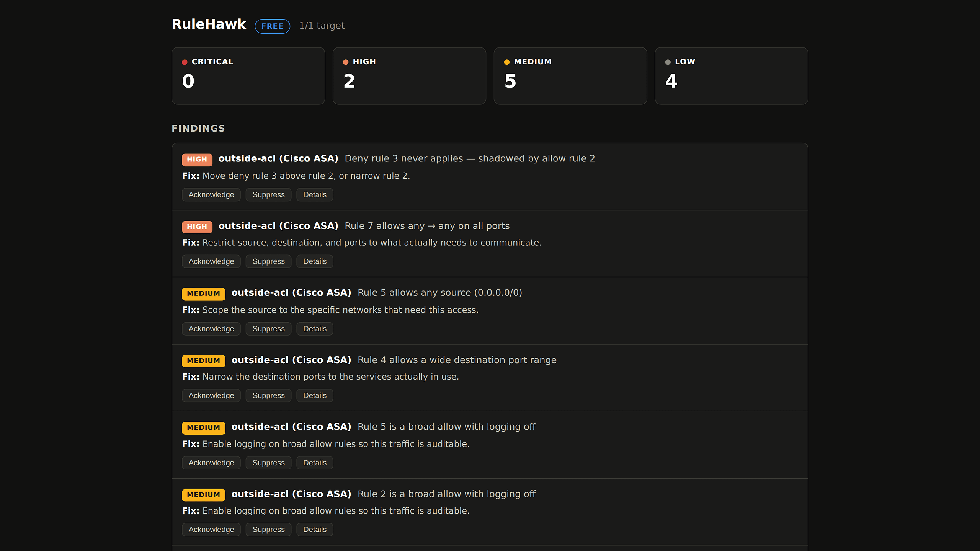The width and height of the screenshot is (980, 551).
Task: Click 'Rule 7 allows any → any' text
Action: [x=427, y=226]
